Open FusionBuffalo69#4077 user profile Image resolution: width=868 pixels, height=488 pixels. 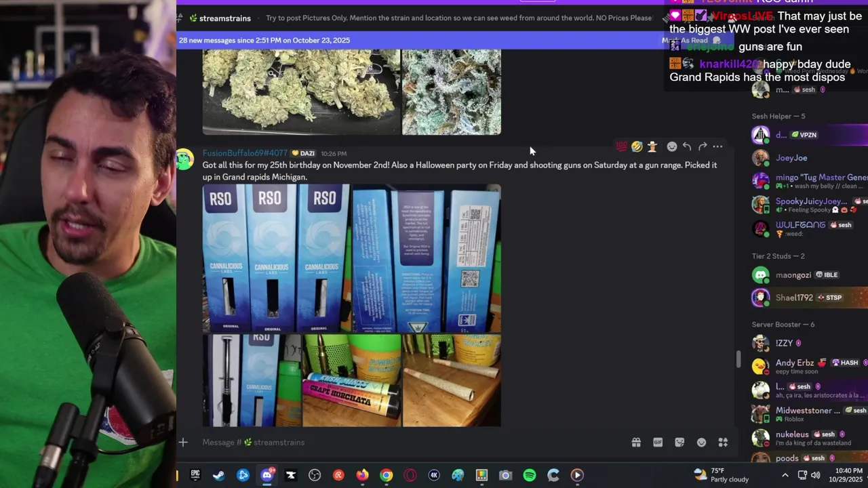[x=245, y=153]
